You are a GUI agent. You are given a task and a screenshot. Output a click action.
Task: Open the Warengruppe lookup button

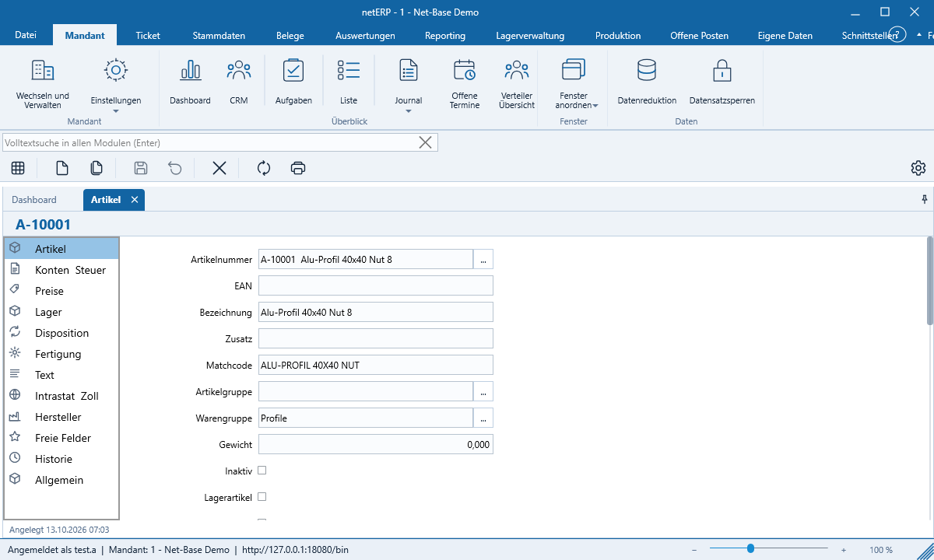[x=483, y=418]
